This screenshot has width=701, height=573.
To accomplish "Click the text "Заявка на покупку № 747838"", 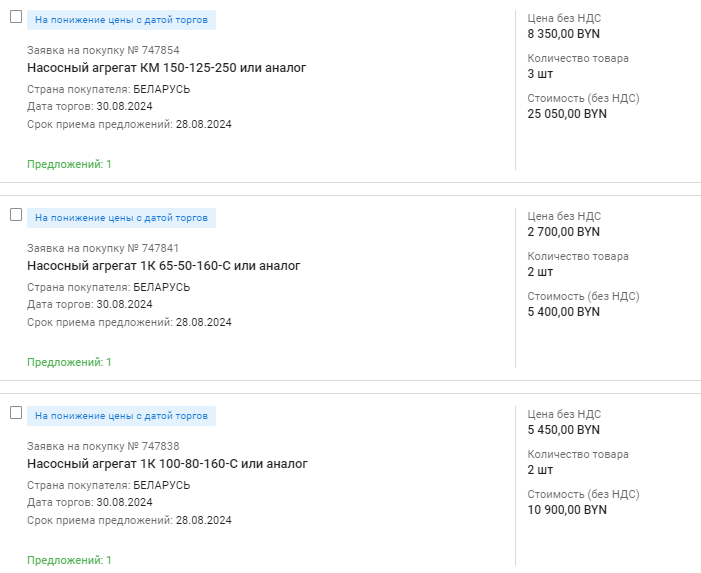I will [x=103, y=446].
